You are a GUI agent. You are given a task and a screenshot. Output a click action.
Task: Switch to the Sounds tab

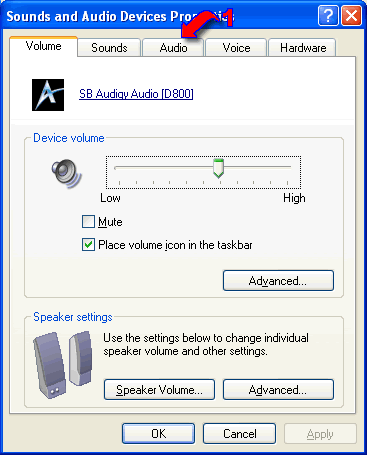coord(109,48)
